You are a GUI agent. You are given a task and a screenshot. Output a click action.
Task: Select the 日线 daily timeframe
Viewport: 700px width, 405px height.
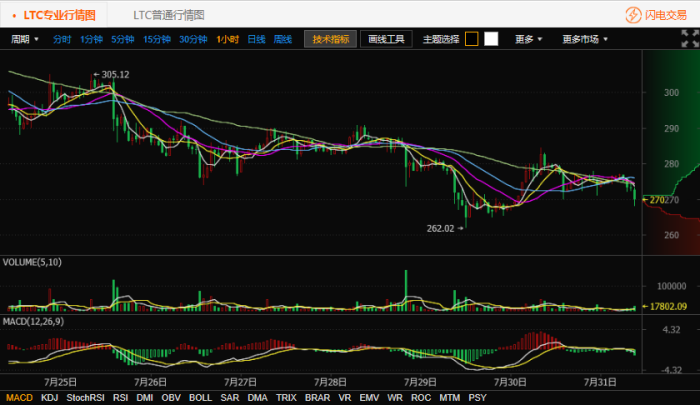[x=257, y=39]
